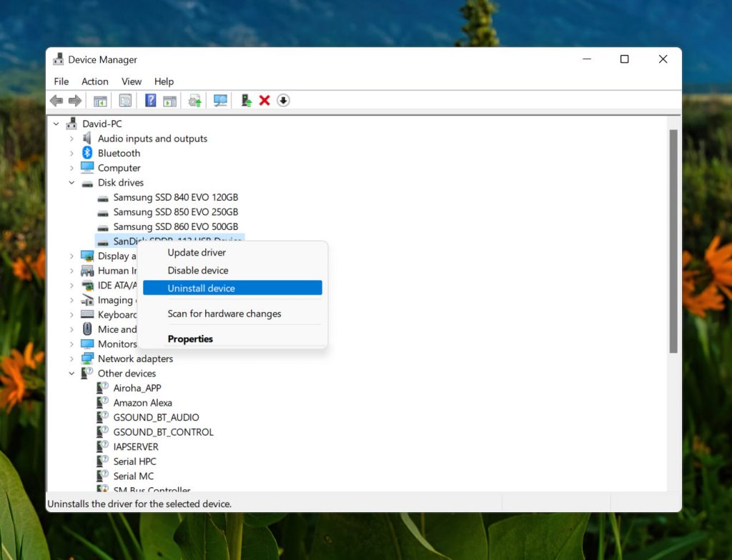Click the Properties toolbar icon

[x=126, y=100]
